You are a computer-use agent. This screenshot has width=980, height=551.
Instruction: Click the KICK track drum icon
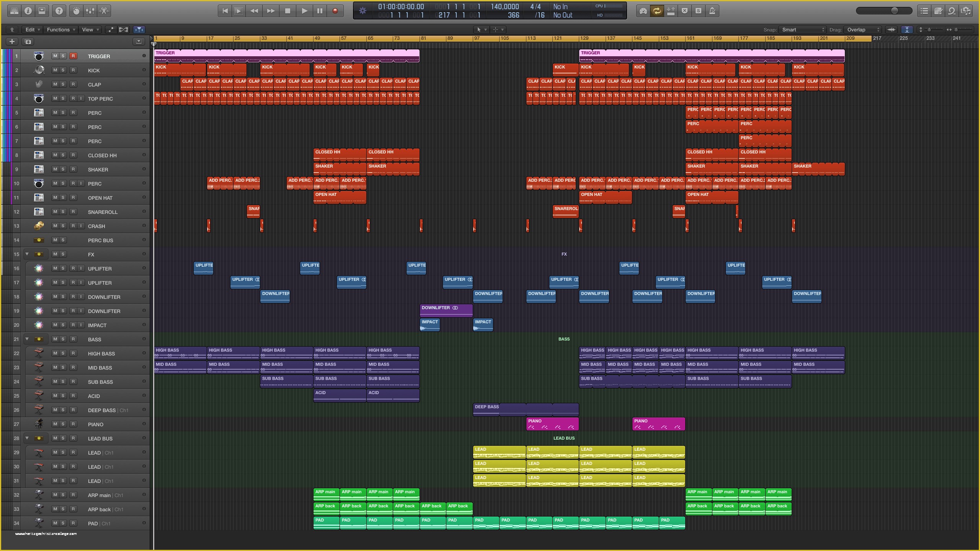click(x=39, y=70)
